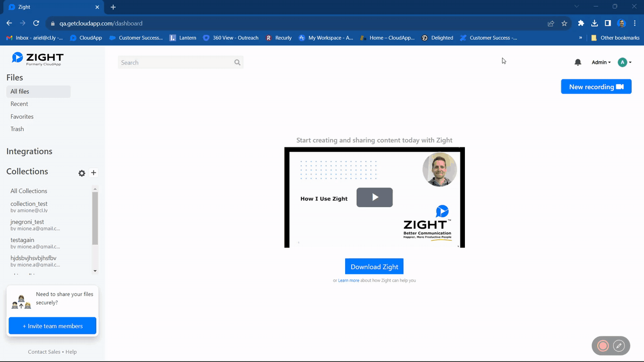Open CloudApp bookmark
This screenshot has height=362, width=644.
[86, 38]
